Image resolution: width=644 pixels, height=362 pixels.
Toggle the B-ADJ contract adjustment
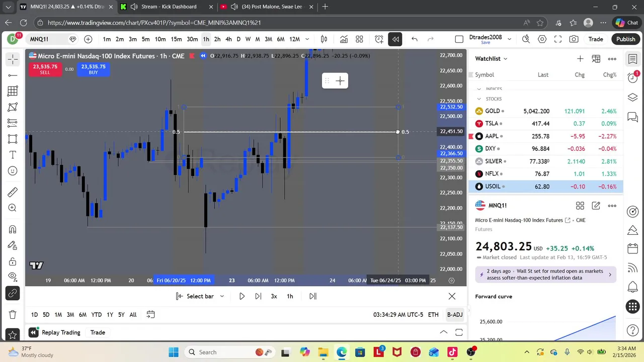[x=455, y=315]
